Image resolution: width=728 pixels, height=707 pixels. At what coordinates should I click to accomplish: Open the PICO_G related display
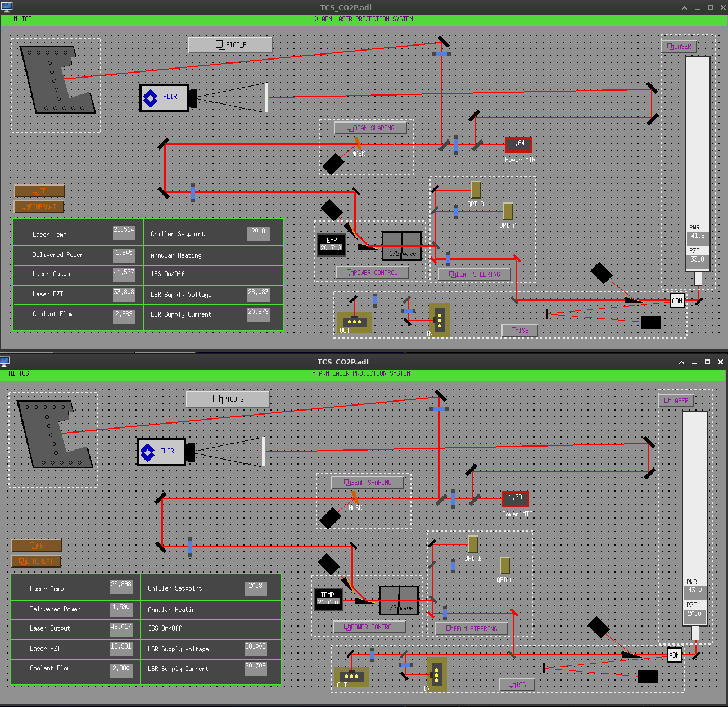(228, 399)
